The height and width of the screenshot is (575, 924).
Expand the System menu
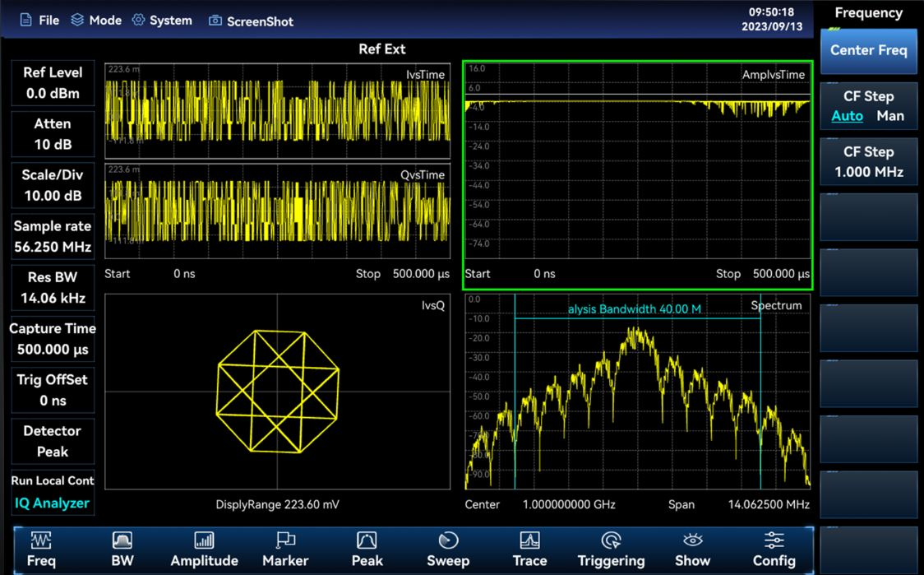point(162,21)
